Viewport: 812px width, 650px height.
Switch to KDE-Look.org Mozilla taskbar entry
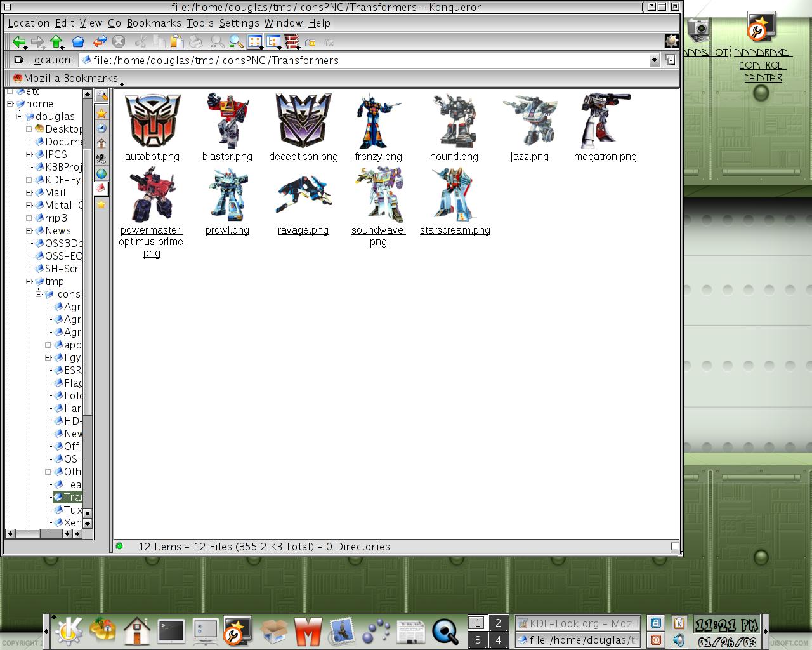577,623
